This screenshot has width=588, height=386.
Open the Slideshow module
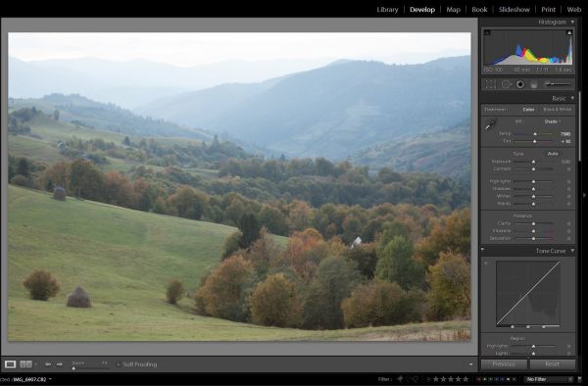pyautogui.click(x=514, y=10)
